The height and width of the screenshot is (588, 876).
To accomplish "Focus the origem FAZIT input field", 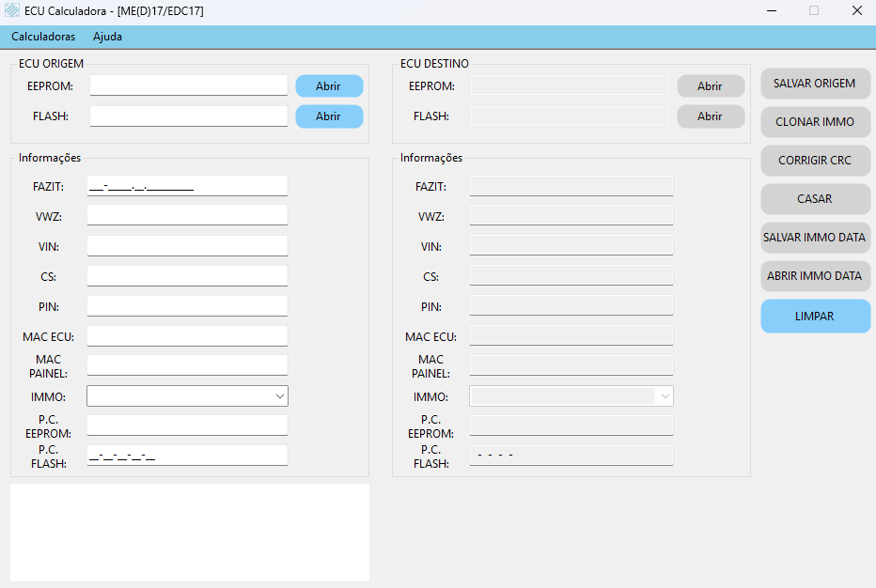I will pyautogui.click(x=187, y=186).
